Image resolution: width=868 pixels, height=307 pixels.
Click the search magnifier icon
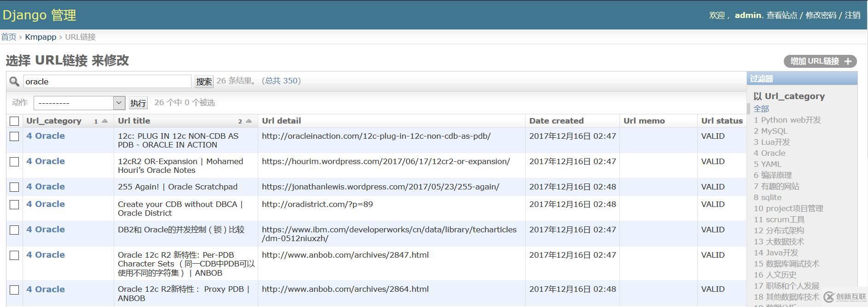(14, 82)
